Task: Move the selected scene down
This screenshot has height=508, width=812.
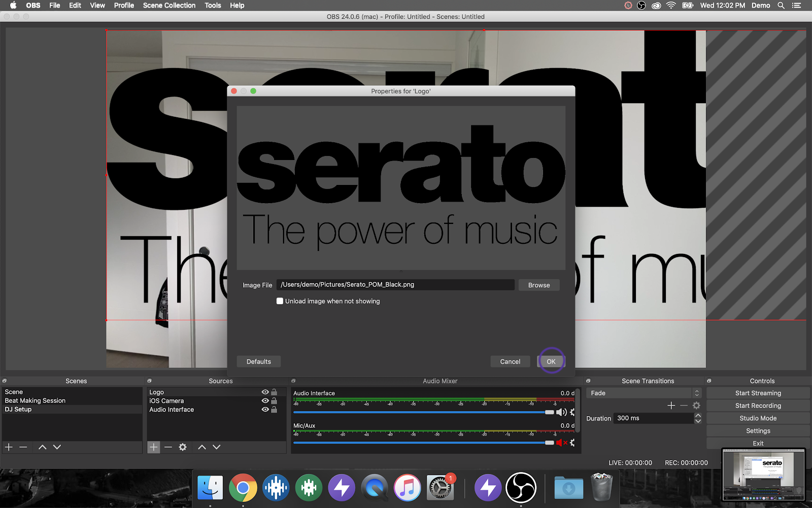Action: [x=57, y=447]
